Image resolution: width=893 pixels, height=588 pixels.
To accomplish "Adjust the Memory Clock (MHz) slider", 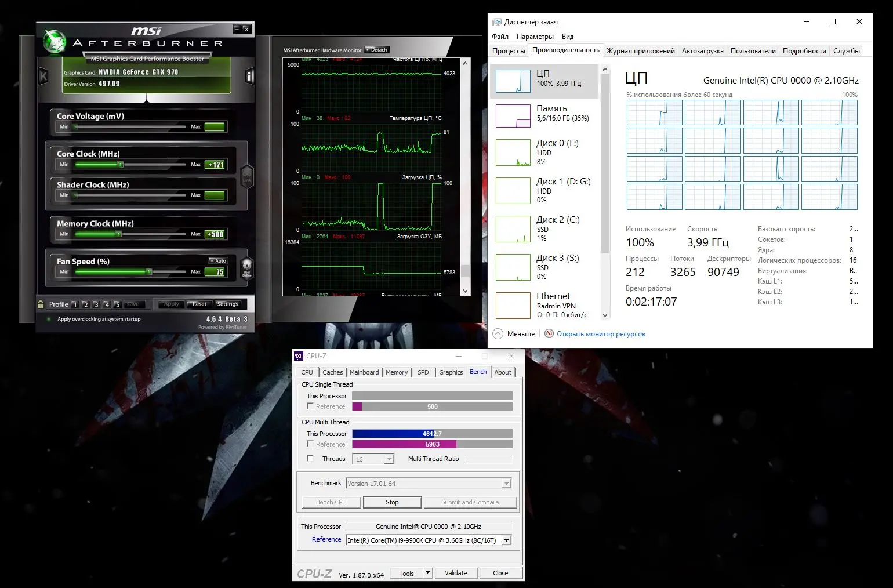I will 130,234.
